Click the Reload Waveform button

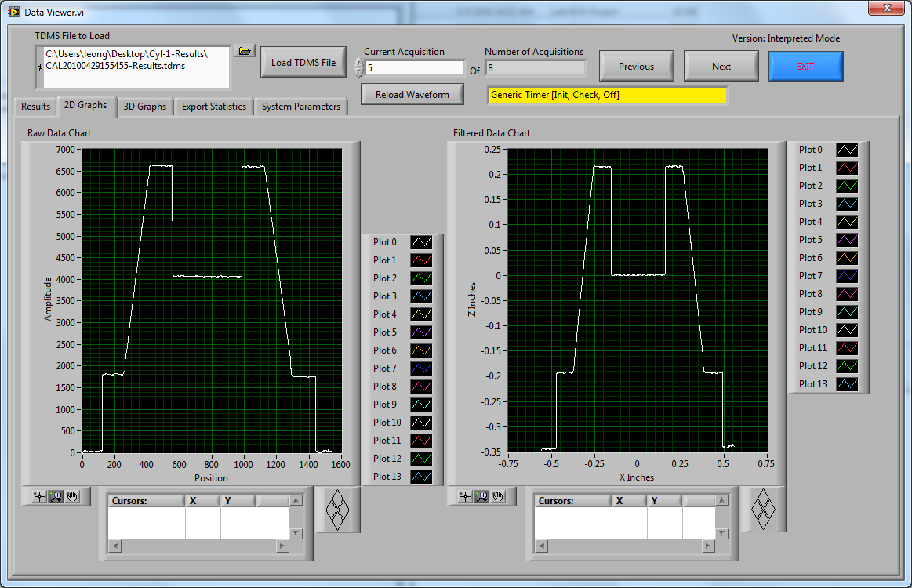[412, 94]
